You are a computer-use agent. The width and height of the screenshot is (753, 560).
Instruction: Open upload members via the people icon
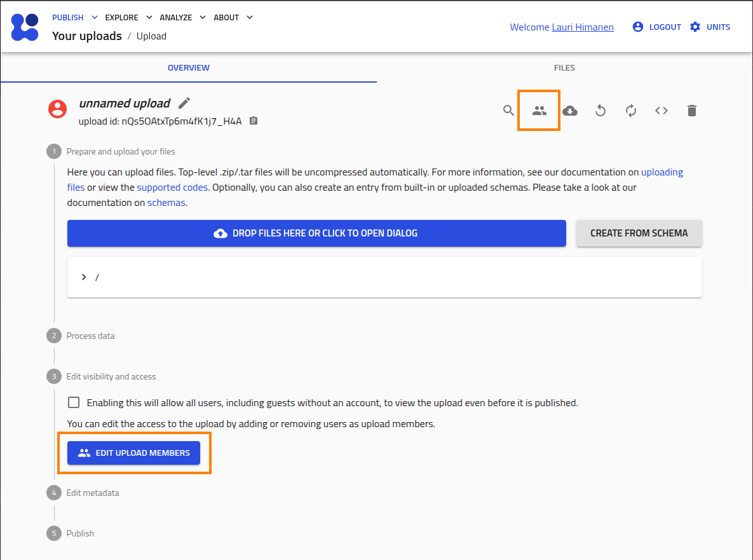[x=539, y=111]
